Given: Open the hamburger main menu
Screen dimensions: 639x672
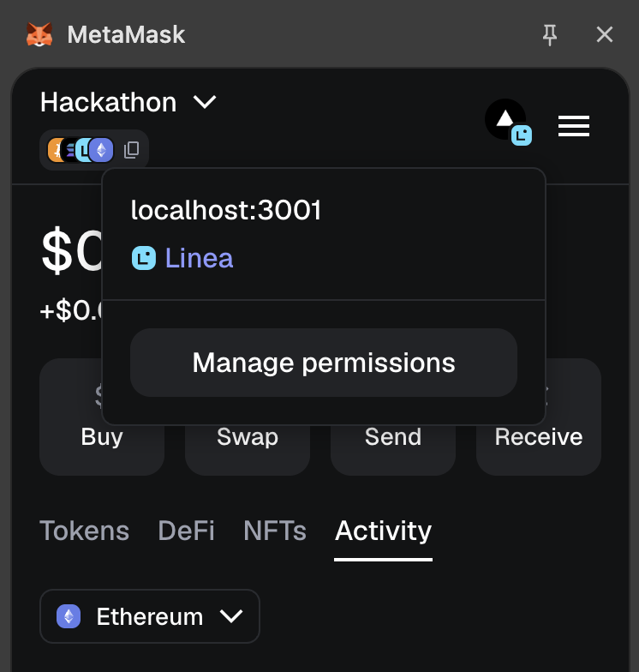Looking at the screenshot, I should 573,126.
